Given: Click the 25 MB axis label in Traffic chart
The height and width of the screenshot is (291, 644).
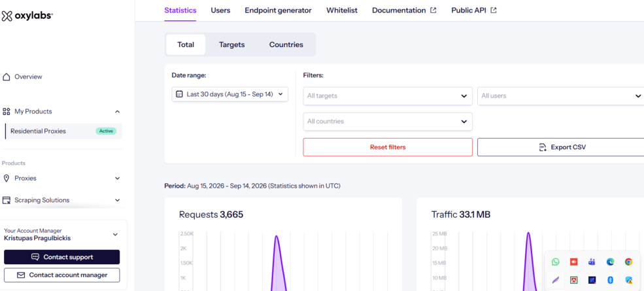Looking at the screenshot, I should (439, 234).
